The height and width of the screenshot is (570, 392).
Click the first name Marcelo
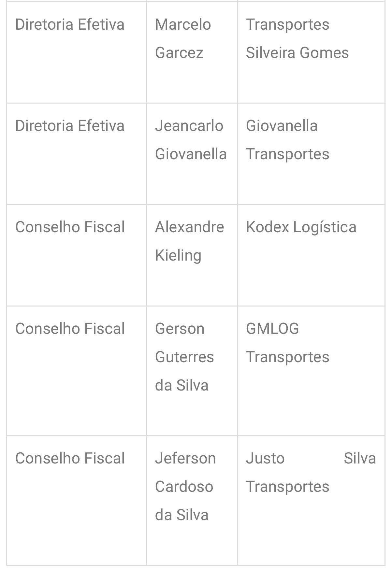tap(183, 25)
